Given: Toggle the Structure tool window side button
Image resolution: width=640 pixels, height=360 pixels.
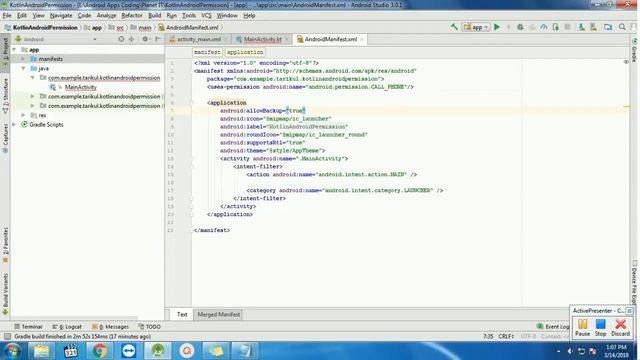Looking at the screenshot, I should 5,95.
